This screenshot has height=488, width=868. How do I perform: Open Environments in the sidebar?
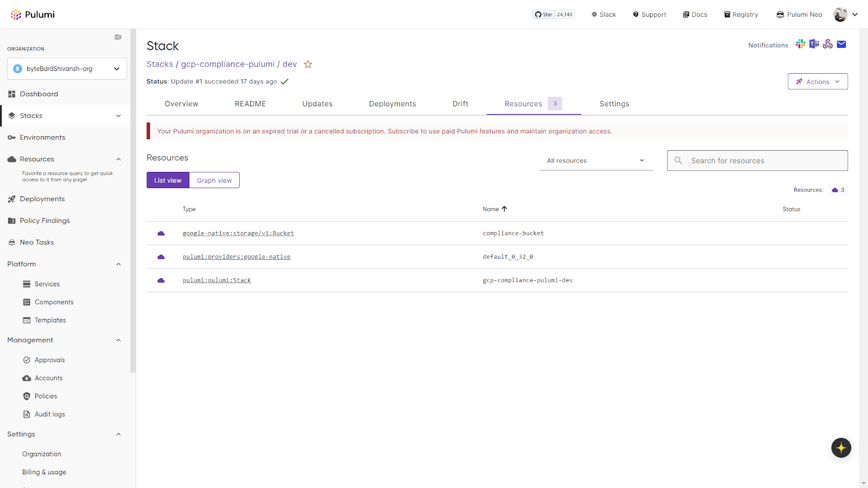point(42,137)
